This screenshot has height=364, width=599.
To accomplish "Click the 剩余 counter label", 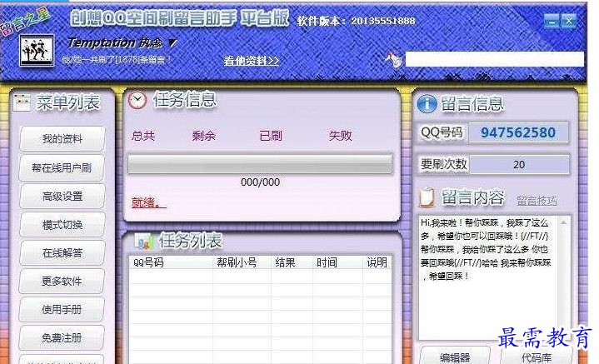I will coord(203,136).
